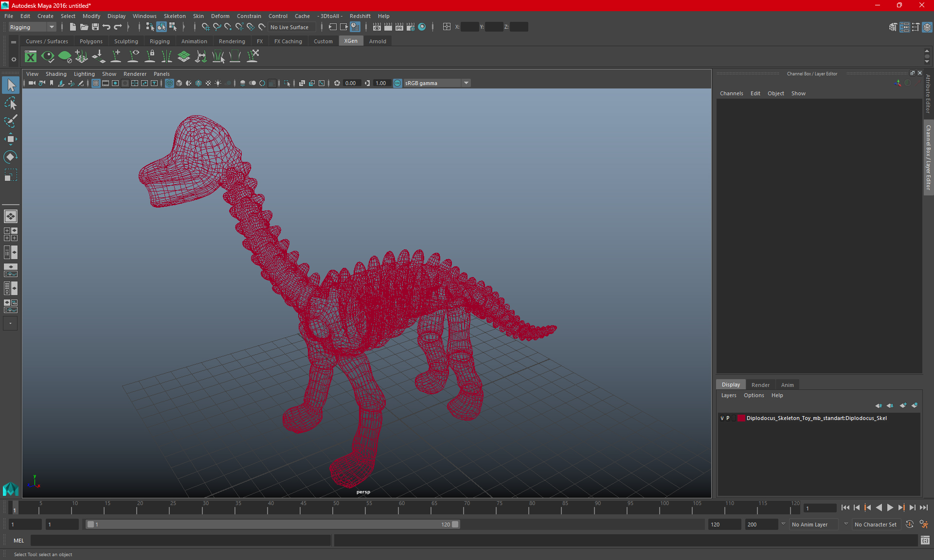Toggle layer playback P box
The height and width of the screenshot is (560, 934).
click(728, 418)
